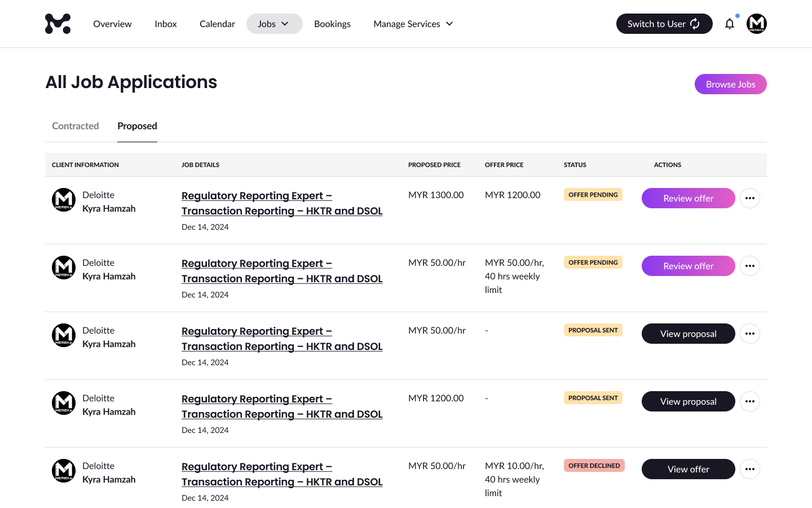This screenshot has width=812, height=508.
Task: Open the profile avatar menu
Action: [x=756, y=24]
